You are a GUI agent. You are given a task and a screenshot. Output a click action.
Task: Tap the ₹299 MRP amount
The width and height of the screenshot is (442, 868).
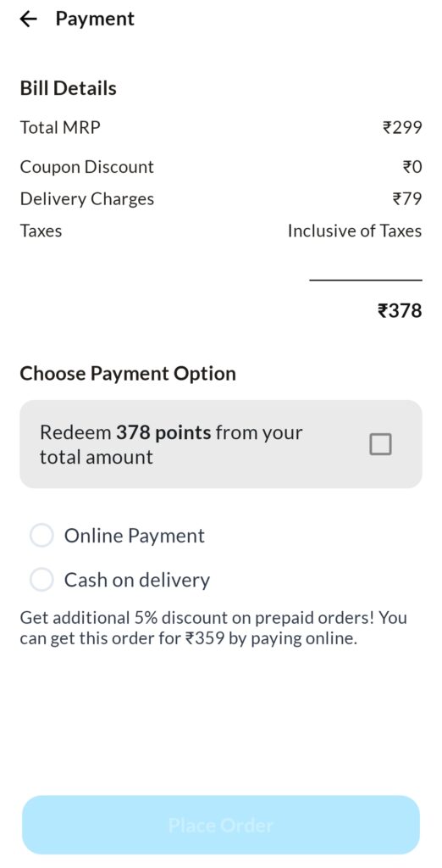pyautogui.click(x=402, y=128)
